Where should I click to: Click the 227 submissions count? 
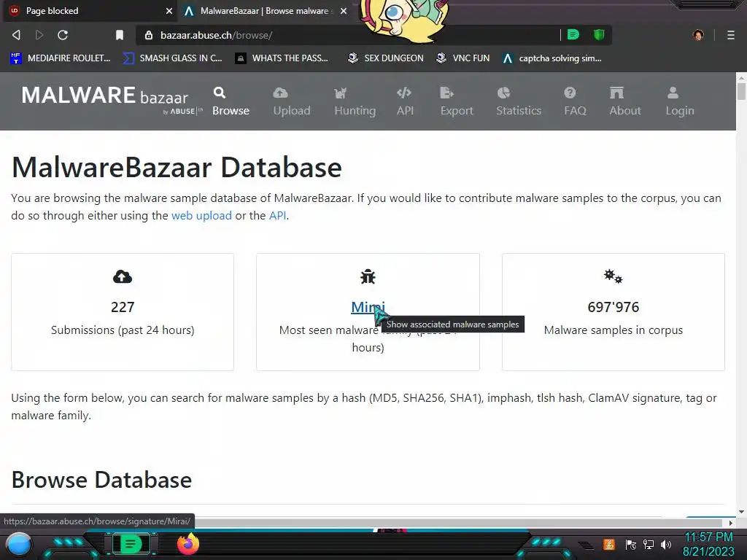(x=123, y=307)
